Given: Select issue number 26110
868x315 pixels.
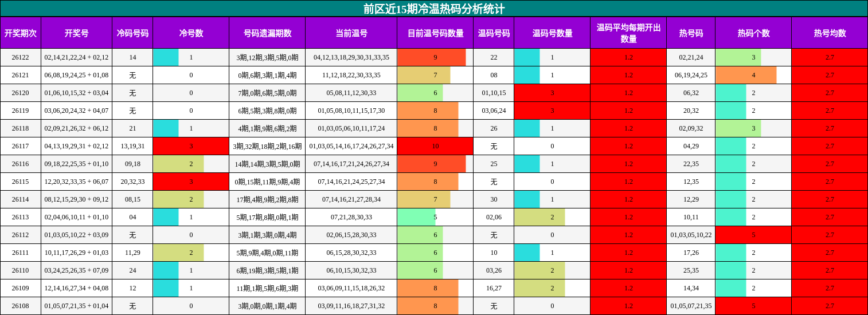Looking at the screenshot, I should (21, 270).
